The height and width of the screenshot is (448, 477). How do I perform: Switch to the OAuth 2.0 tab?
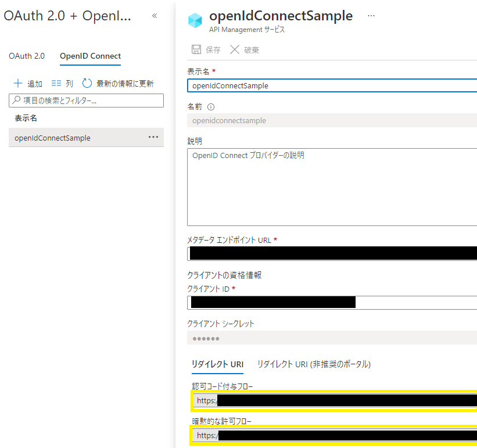click(27, 56)
